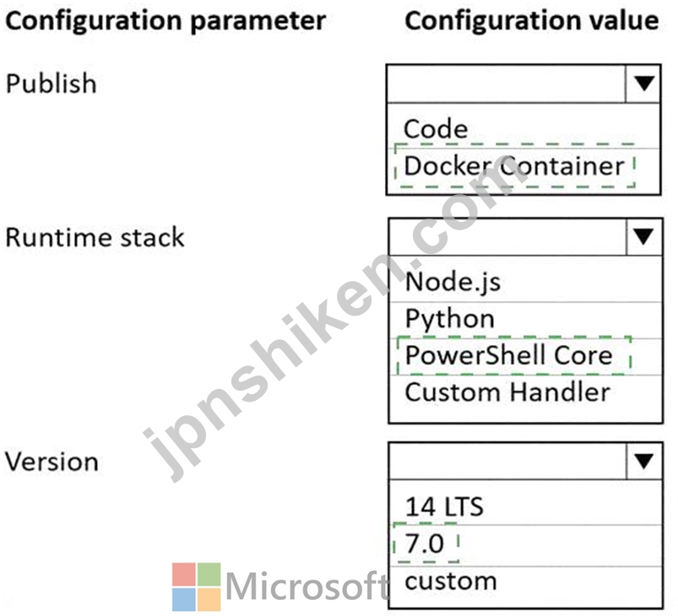The height and width of the screenshot is (616, 678).
Task: Choose Custom Handler runtime option
Action: (507, 392)
